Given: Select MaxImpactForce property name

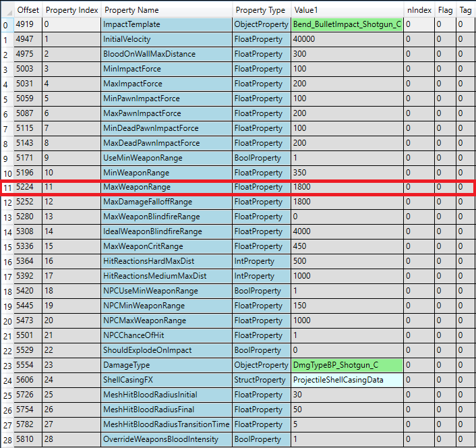Looking at the screenshot, I should (167, 84).
